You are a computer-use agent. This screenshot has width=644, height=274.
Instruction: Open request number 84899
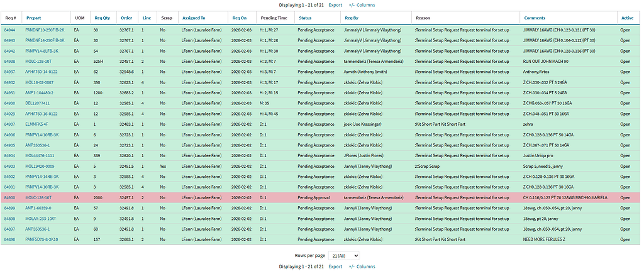(x=10, y=209)
